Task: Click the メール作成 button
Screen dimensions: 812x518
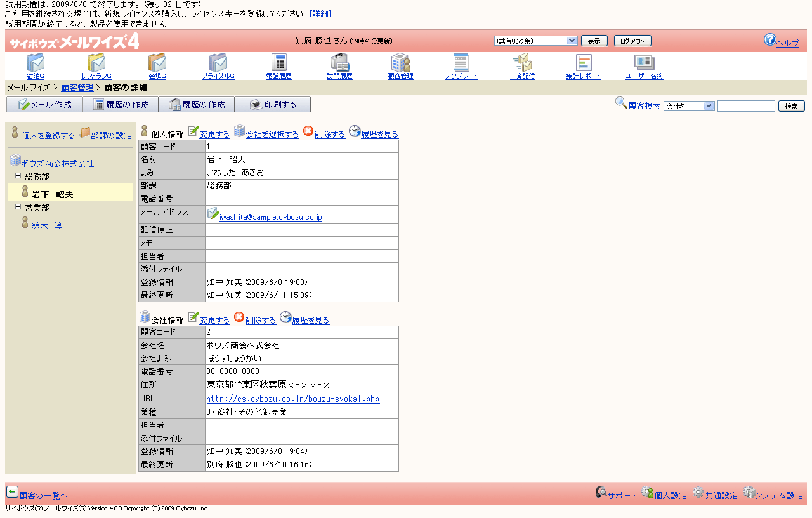Action: pos(44,105)
